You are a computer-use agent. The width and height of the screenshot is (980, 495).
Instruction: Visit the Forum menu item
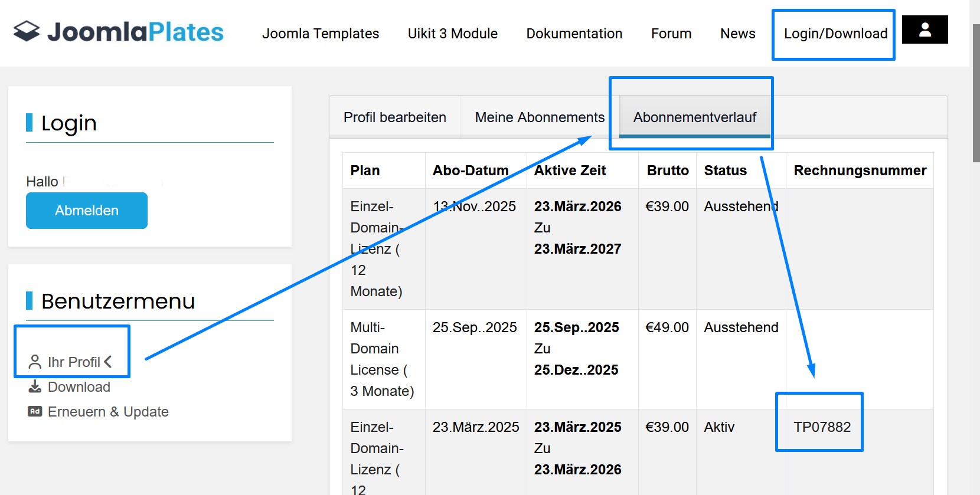[x=671, y=34]
